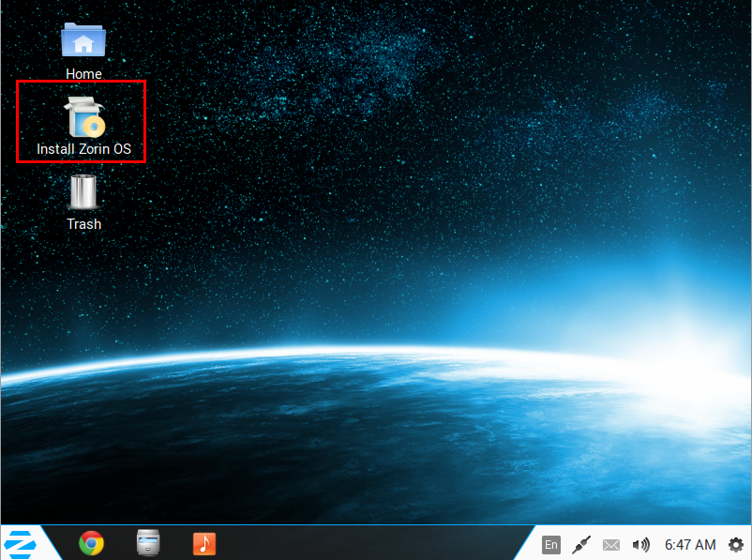Screen dimensions: 752x560
Task: Open the file manager from the panel
Action: pyautogui.click(x=148, y=543)
